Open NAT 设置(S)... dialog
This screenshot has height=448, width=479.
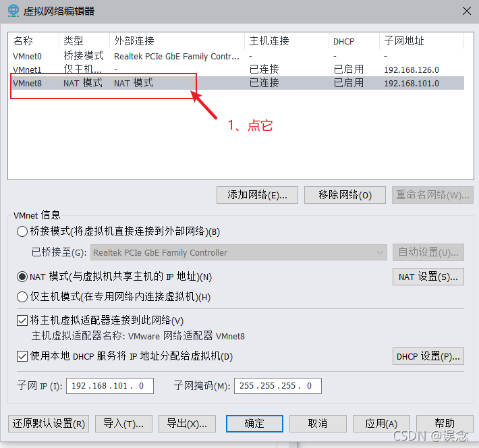coord(428,277)
